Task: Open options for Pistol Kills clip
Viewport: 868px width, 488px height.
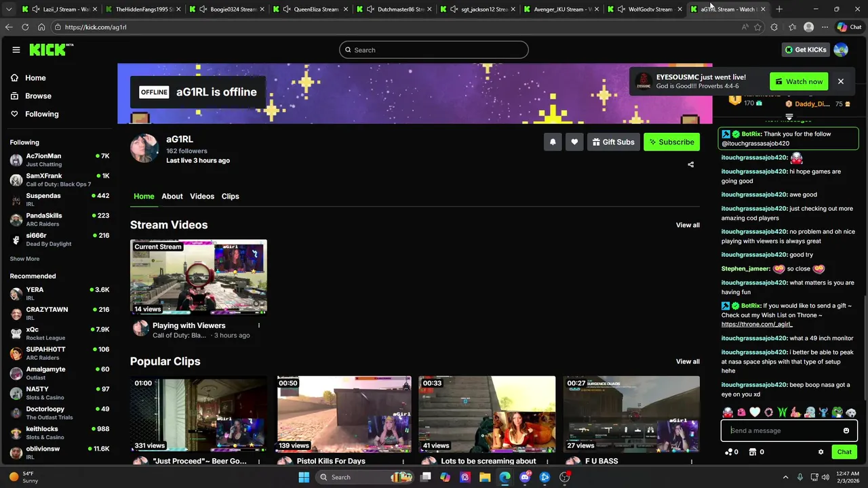Action: [x=403, y=462]
